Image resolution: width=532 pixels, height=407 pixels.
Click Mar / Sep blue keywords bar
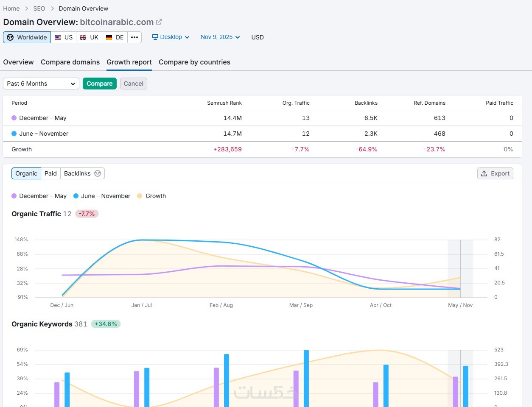tap(306, 379)
